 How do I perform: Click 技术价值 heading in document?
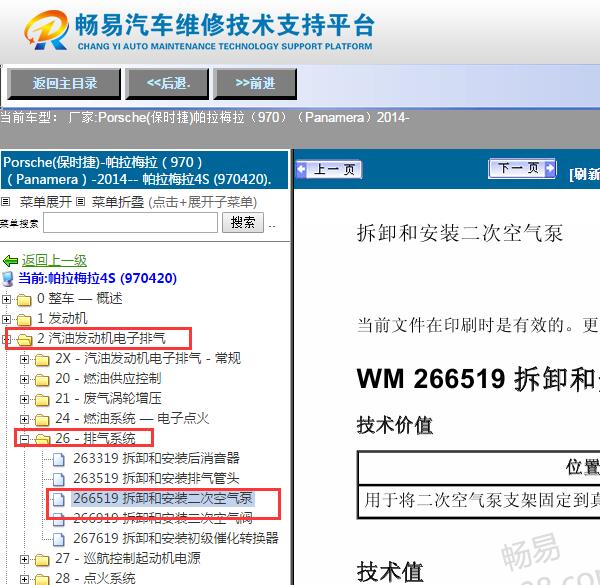click(x=395, y=425)
